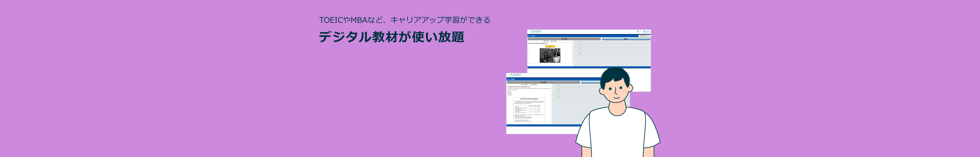Click the Transit Pass Rate Reductions passage
Image resolution: width=980 pixels, height=157 pixels.
pyautogui.click(x=529, y=111)
